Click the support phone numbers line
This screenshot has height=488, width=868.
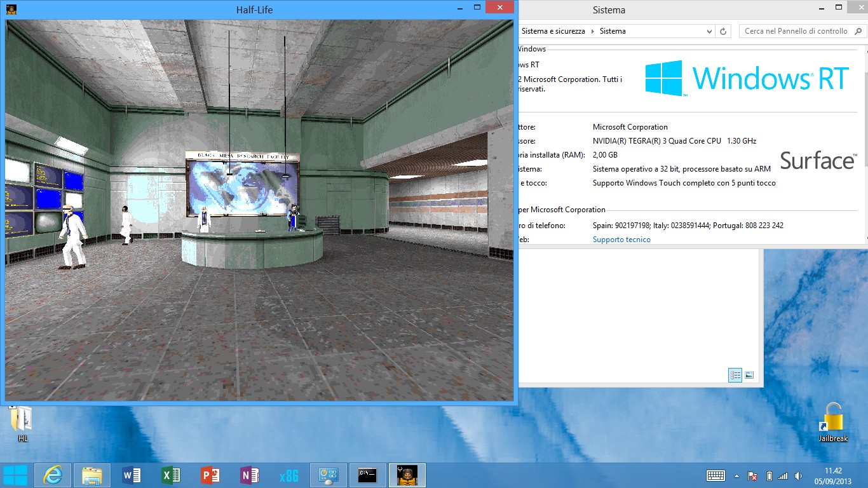point(688,226)
